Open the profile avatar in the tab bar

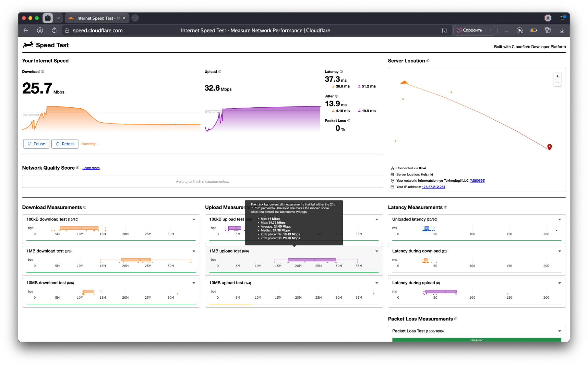tap(548, 18)
